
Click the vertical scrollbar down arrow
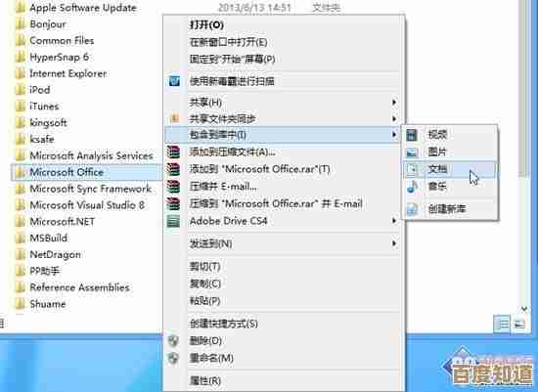tap(524, 309)
